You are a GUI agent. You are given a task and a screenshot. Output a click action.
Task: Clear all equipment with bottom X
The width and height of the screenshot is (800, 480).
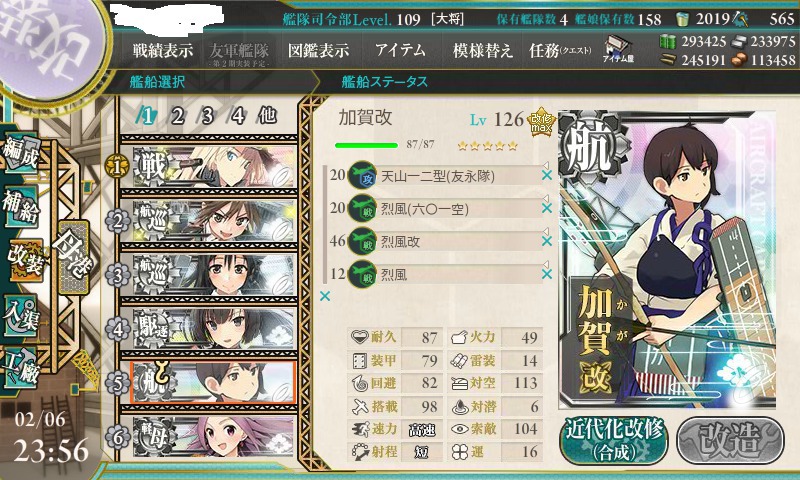tap(325, 296)
